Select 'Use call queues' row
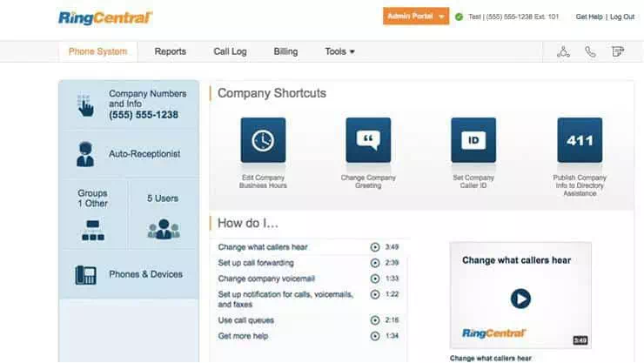This screenshot has height=363, width=644. pyautogui.click(x=308, y=320)
